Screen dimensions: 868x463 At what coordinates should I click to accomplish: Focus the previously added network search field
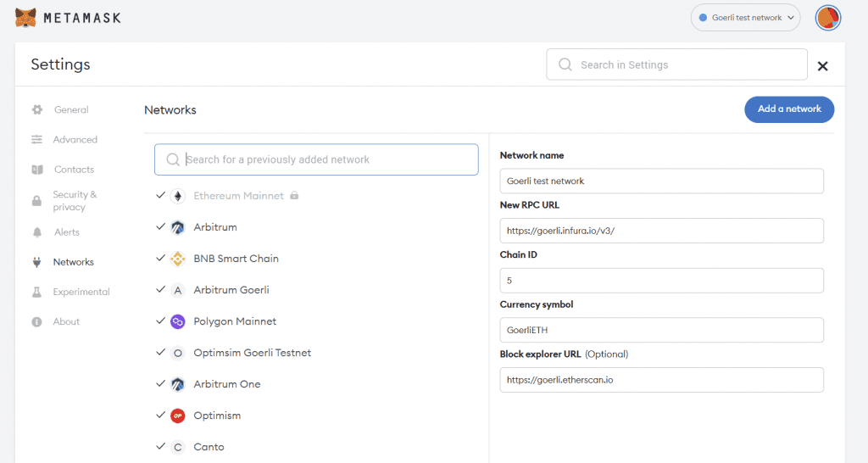(316, 159)
